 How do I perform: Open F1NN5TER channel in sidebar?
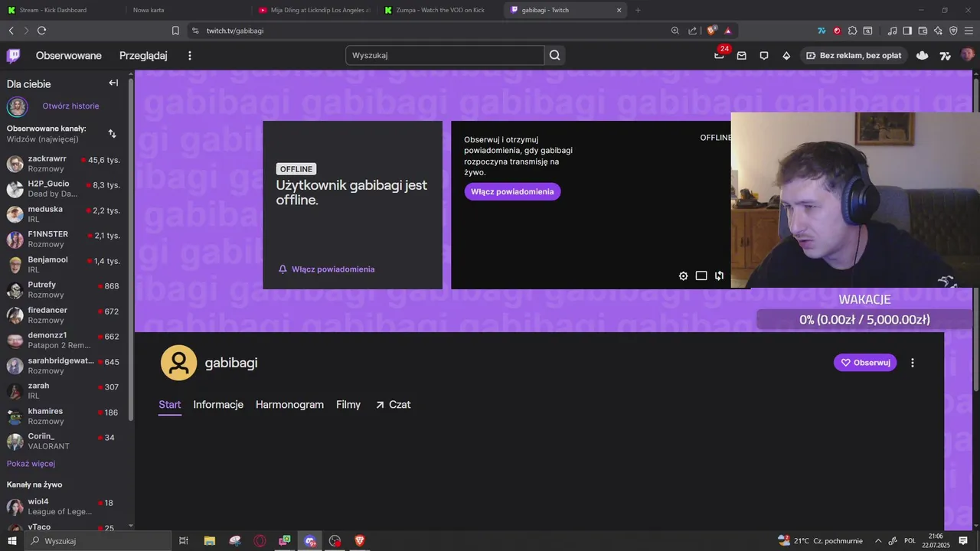click(x=64, y=240)
